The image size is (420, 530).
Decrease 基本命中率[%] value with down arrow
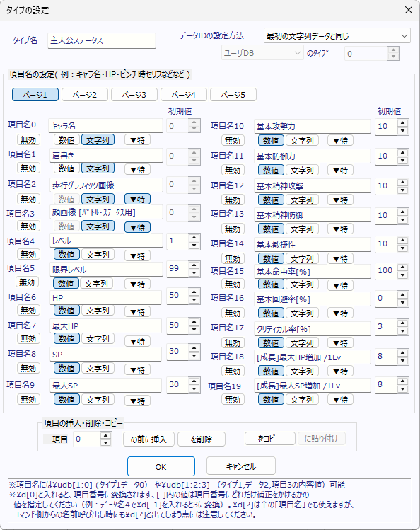[x=402, y=275]
